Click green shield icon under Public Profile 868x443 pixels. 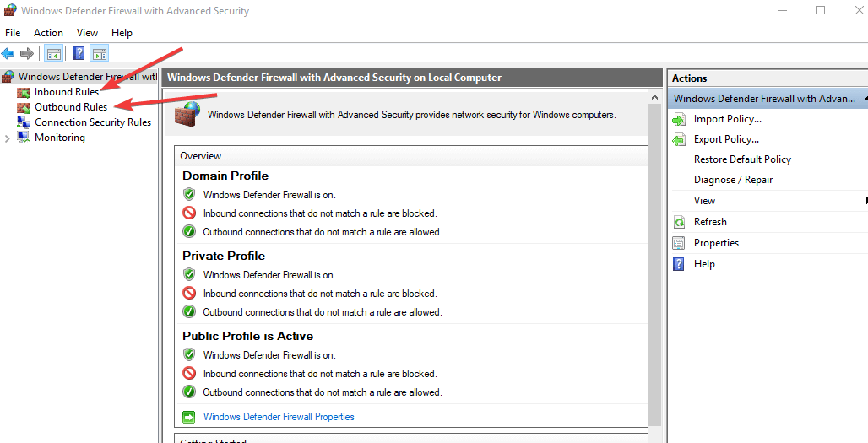coord(189,355)
